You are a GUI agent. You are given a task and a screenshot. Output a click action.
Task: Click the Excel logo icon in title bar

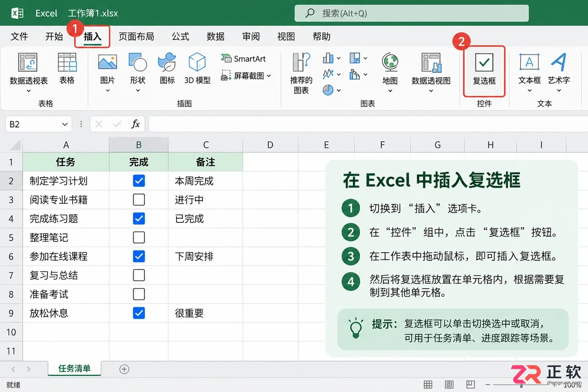tap(18, 13)
